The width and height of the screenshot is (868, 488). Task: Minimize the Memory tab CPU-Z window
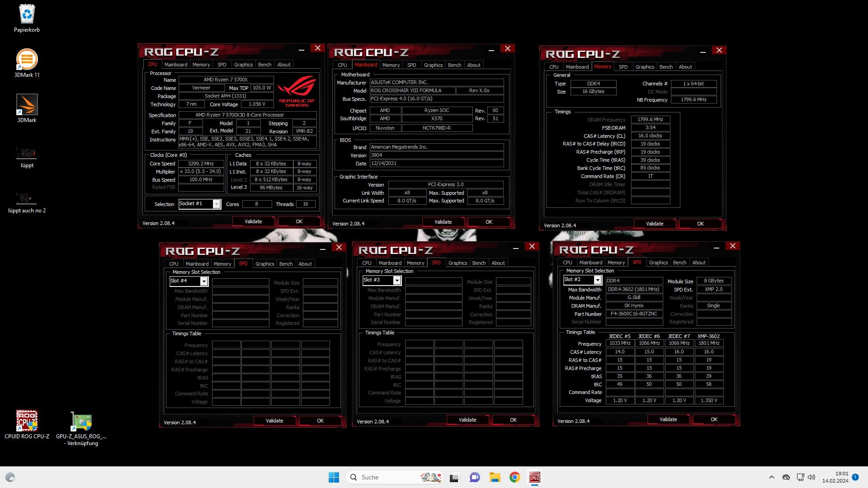click(x=703, y=52)
